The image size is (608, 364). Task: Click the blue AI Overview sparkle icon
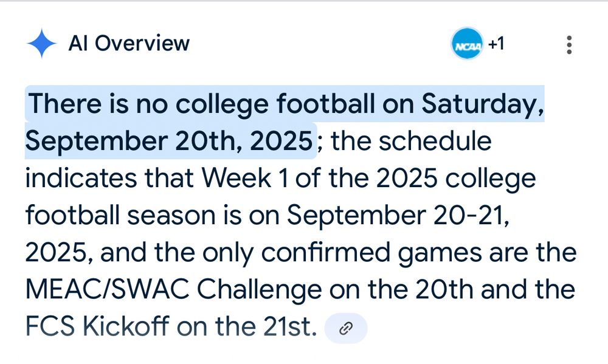coord(41,44)
